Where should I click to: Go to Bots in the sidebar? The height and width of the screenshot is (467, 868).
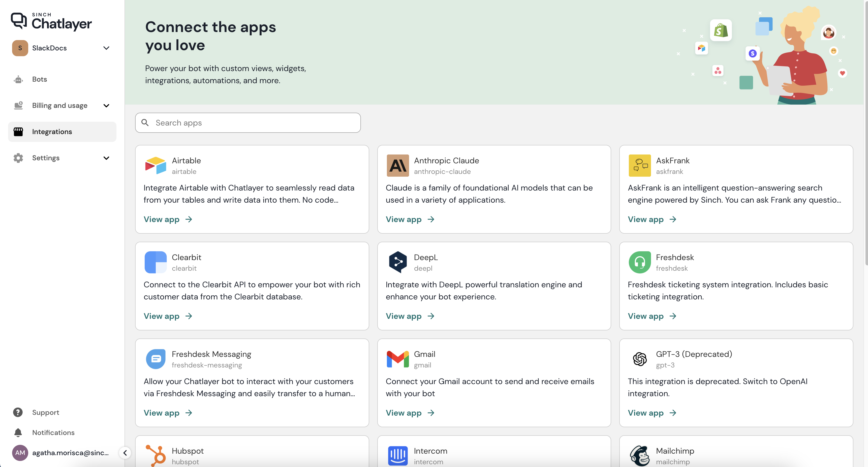39,79
